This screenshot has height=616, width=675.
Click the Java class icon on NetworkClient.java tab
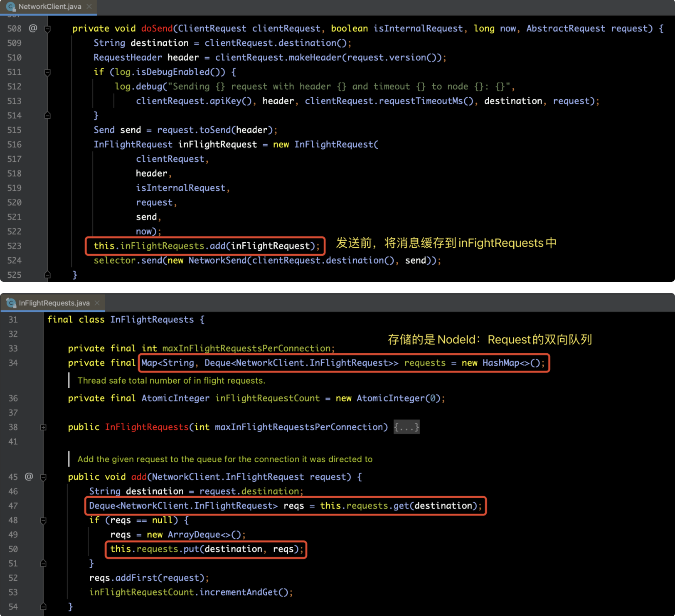[10, 7]
